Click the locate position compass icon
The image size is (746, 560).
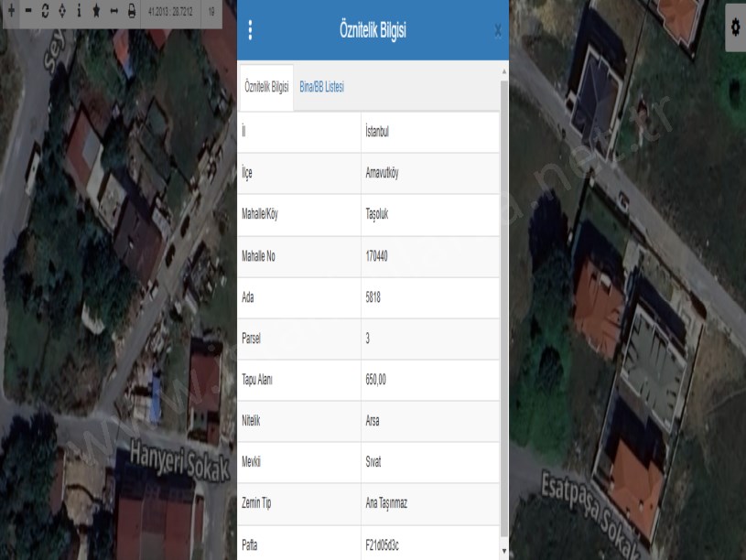coord(61,15)
